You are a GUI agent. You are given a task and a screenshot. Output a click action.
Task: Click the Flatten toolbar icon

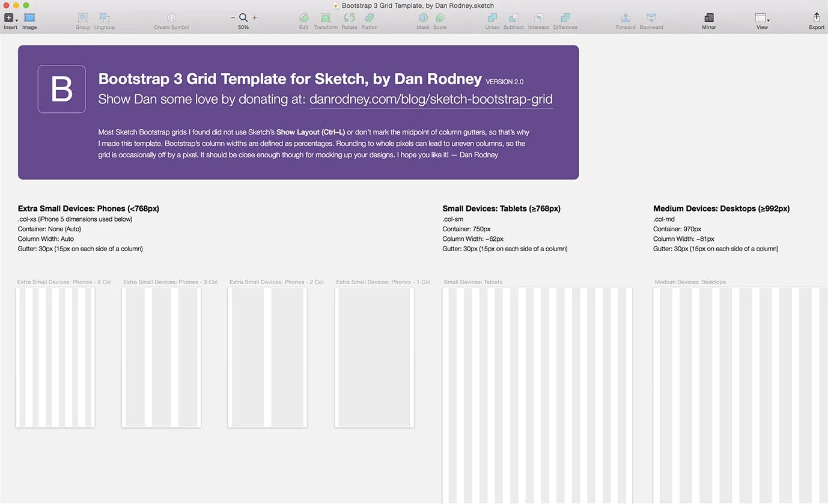370,18
